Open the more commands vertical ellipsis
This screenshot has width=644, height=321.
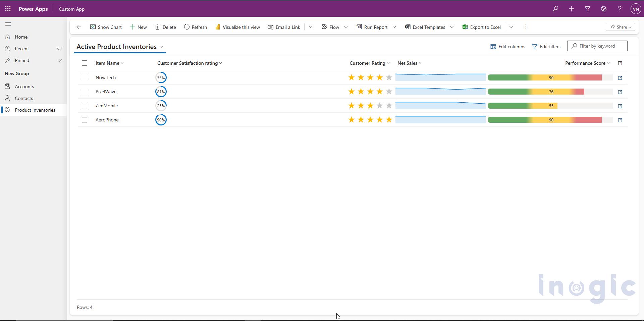click(x=526, y=27)
